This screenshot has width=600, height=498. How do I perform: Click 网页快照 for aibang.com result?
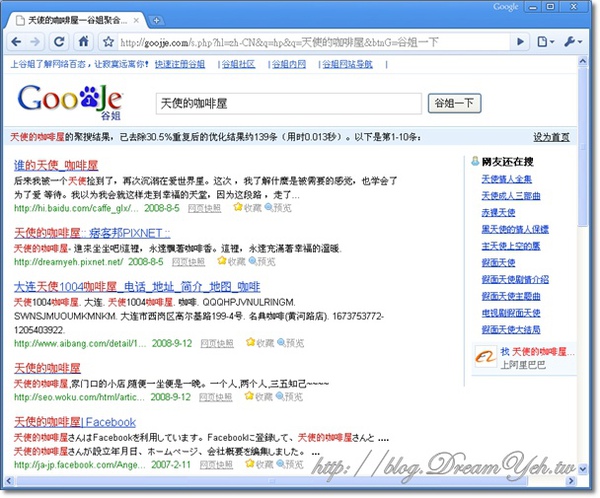pos(217,343)
